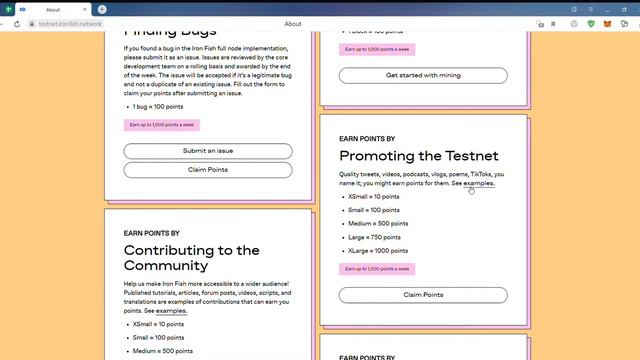640x360 pixels.
Task: Click the gray circular icon in the toolbar
Action: pos(574,24)
